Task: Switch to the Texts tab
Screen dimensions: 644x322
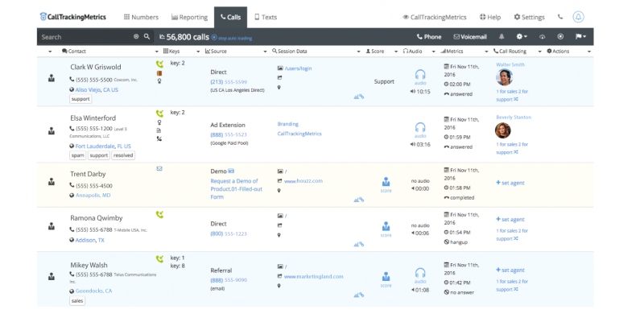Action: (x=266, y=17)
